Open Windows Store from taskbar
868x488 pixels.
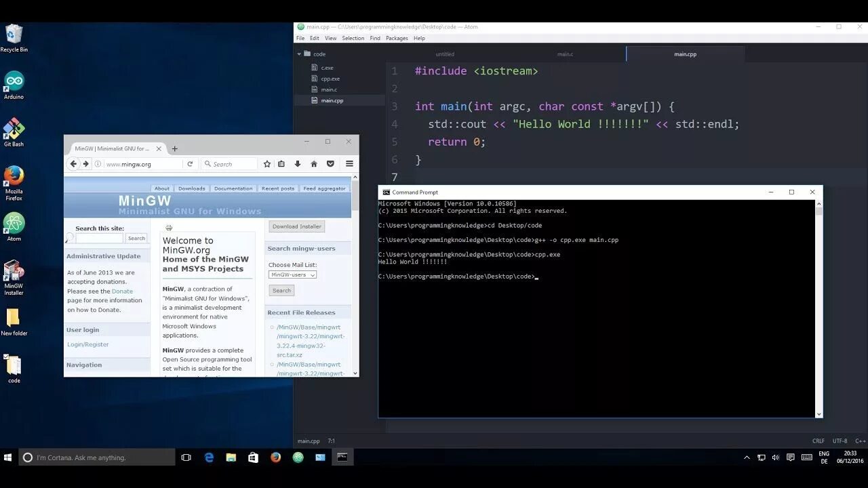pos(253,457)
